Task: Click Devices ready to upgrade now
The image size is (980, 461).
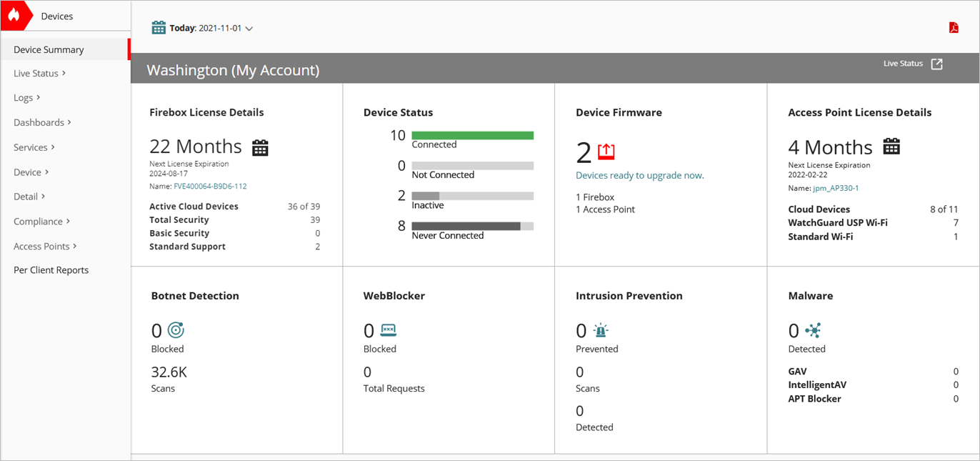Action: click(x=639, y=174)
